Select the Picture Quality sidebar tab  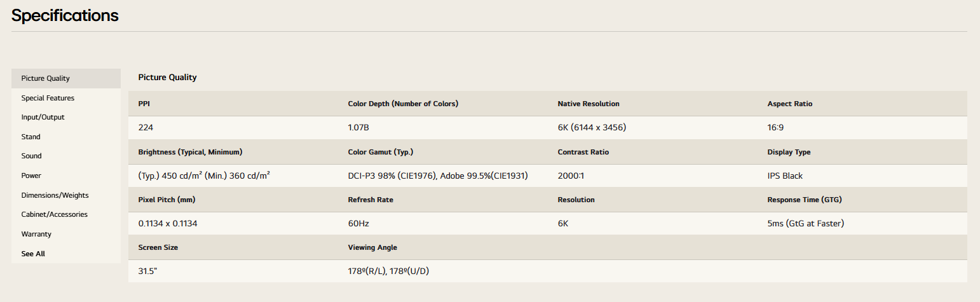(x=66, y=78)
